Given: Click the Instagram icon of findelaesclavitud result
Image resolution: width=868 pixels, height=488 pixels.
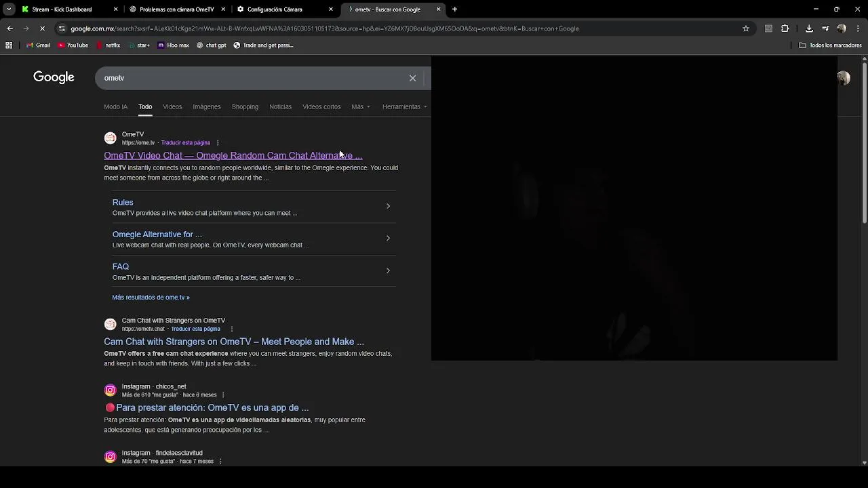Looking at the screenshot, I should 110,457.
